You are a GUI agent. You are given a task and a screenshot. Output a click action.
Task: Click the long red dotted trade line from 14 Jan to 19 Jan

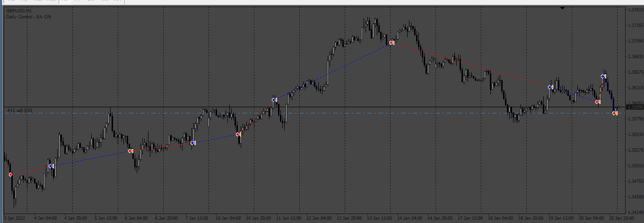[x=471, y=65]
